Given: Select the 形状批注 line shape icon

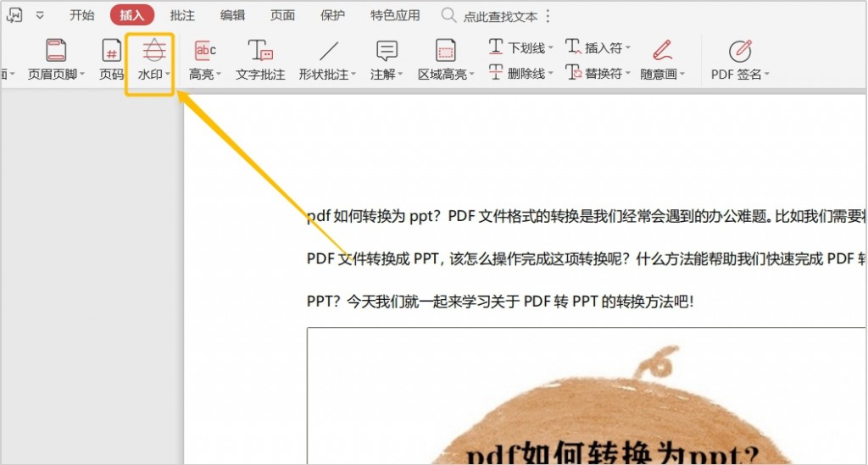Looking at the screenshot, I should (329, 51).
